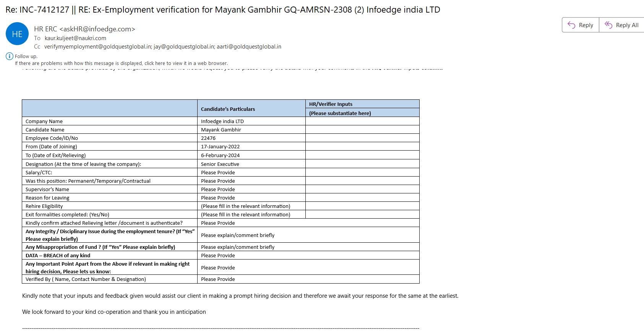Viewport: 644px width, 331px height.
Task: Click the Follow up info icon
Action: click(x=10, y=56)
